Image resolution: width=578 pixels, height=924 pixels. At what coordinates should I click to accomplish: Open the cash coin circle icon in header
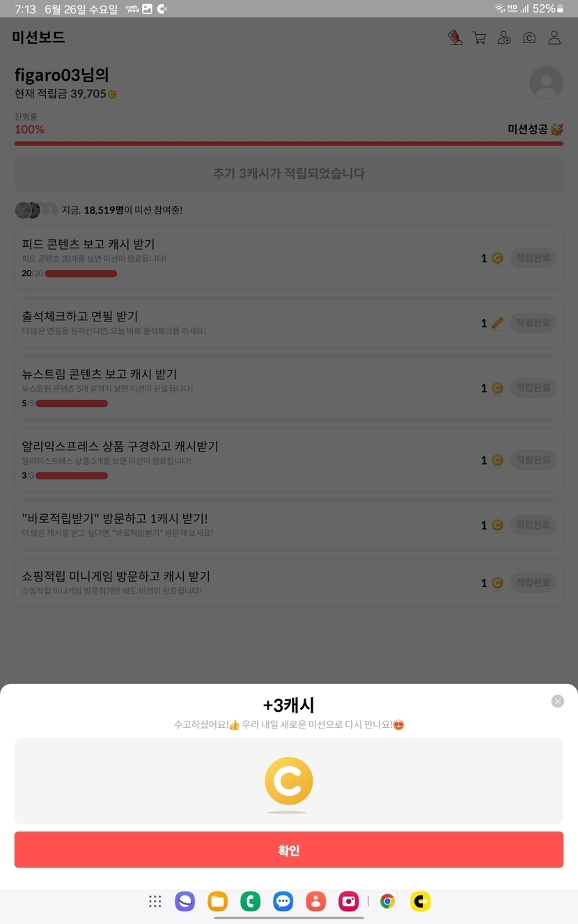click(529, 38)
